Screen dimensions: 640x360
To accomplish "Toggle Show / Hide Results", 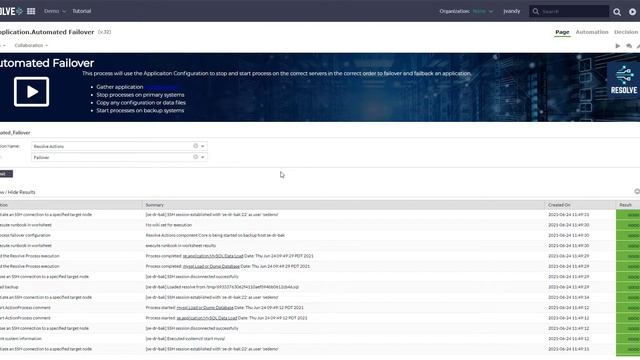I will pyautogui.click(x=18, y=192).
